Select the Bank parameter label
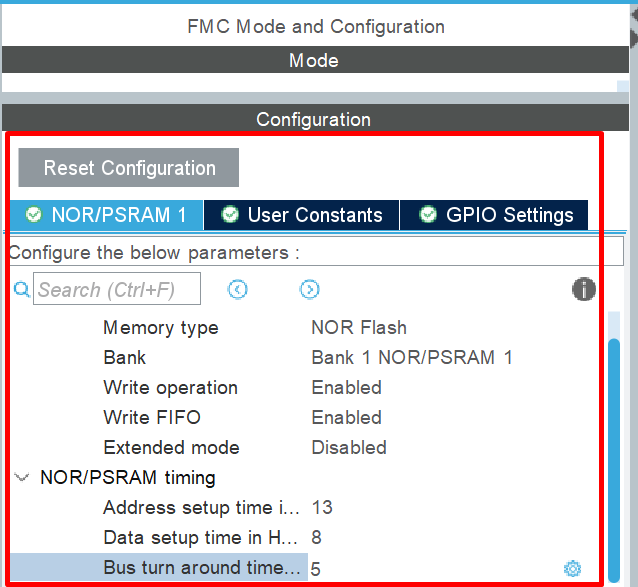The image size is (638, 587). point(125,358)
